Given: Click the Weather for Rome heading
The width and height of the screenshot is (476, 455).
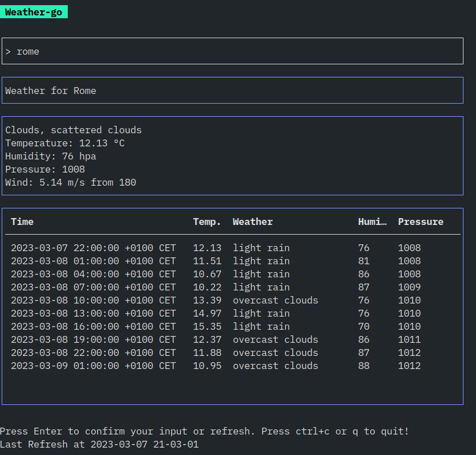Looking at the screenshot, I should [51, 91].
